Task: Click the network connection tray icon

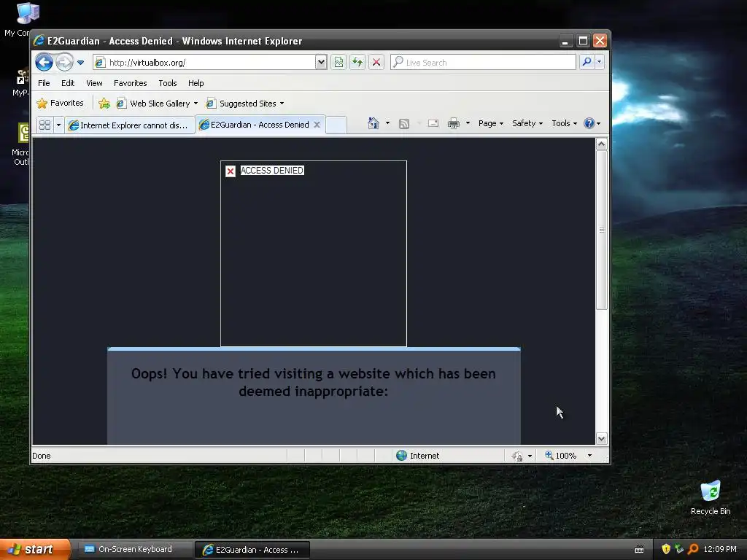Action: (679, 549)
